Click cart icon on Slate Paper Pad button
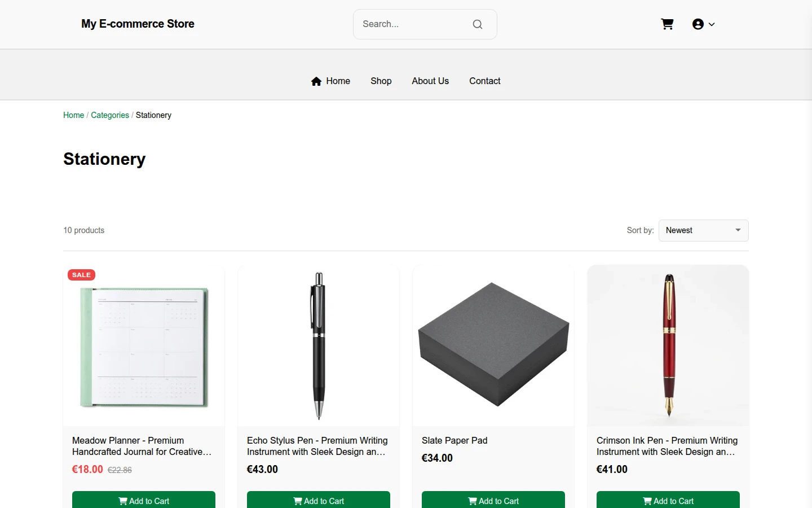The image size is (812, 508). pyautogui.click(x=473, y=501)
